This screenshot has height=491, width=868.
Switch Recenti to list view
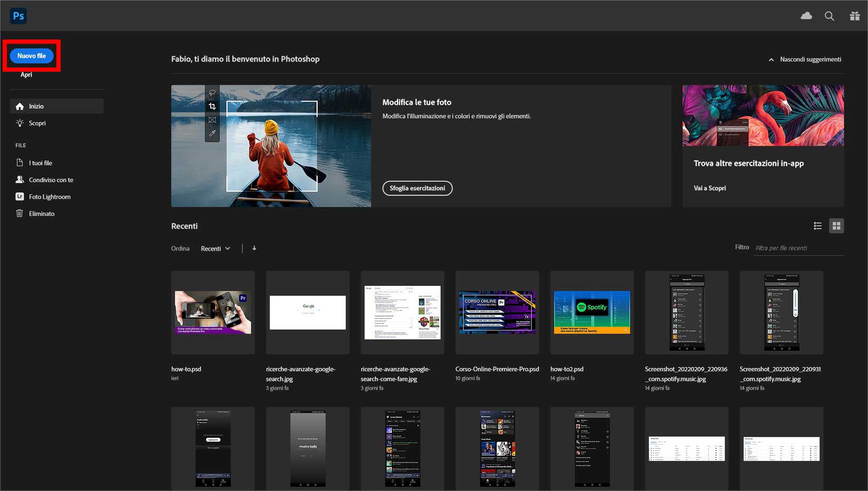click(x=817, y=226)
